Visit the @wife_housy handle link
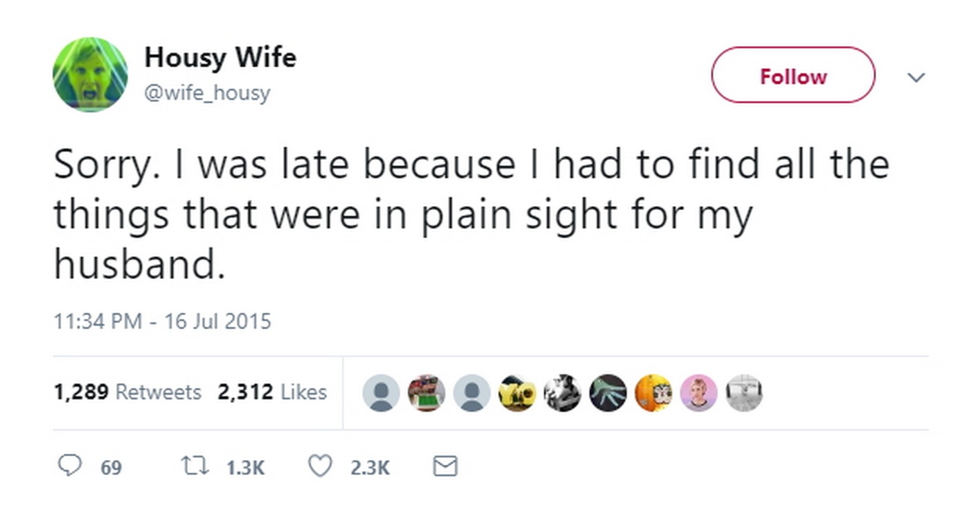This screenshot has height=518, width=980. [207, 93]
